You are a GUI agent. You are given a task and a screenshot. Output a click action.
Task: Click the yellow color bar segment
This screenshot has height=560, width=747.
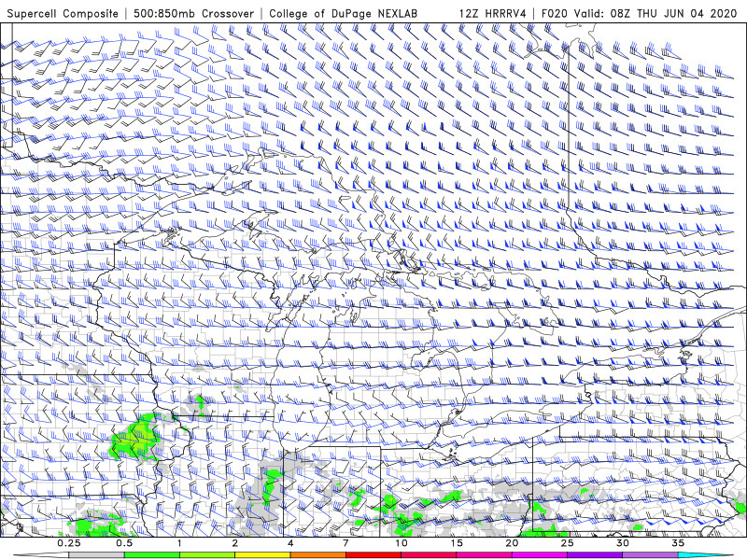262,555
